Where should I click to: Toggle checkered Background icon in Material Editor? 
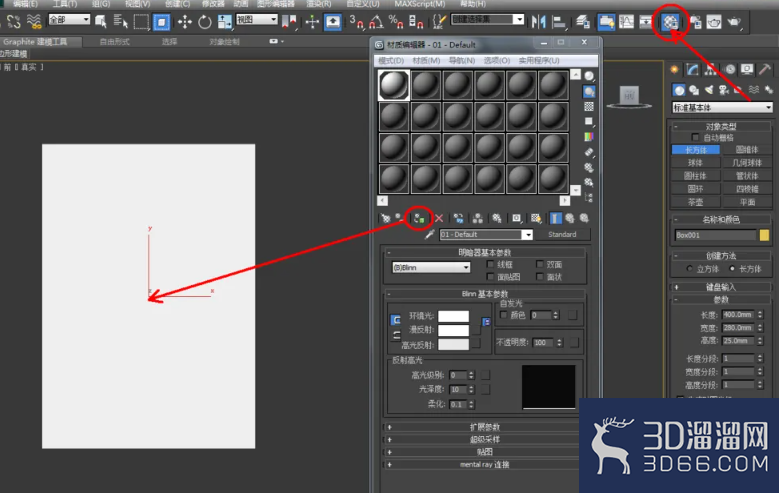click(589, 106)
